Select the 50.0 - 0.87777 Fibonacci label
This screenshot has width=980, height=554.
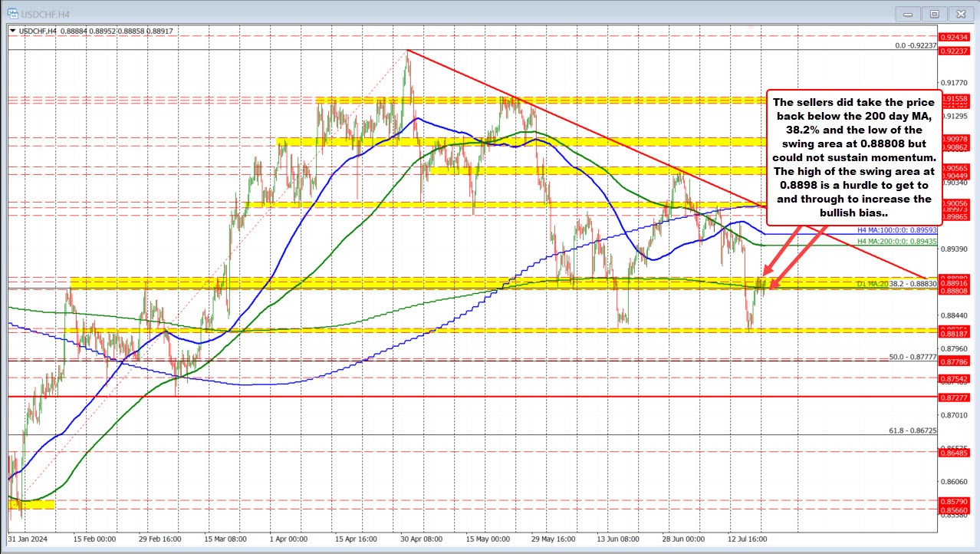coord(912,357)
